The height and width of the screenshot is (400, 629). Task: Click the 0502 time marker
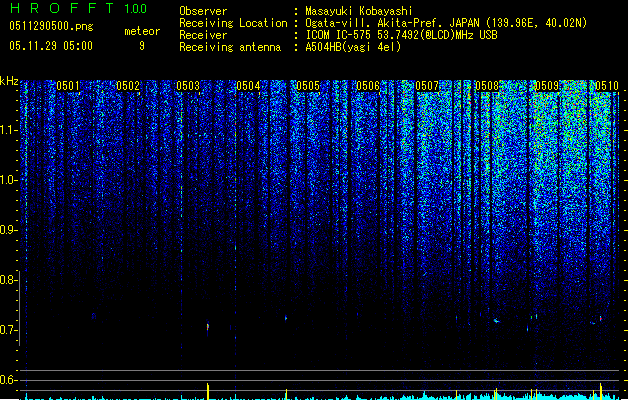tap(128, 86)
